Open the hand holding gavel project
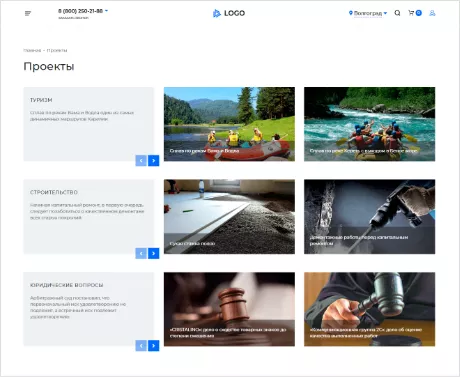460x377 pixels. (369, 309)
